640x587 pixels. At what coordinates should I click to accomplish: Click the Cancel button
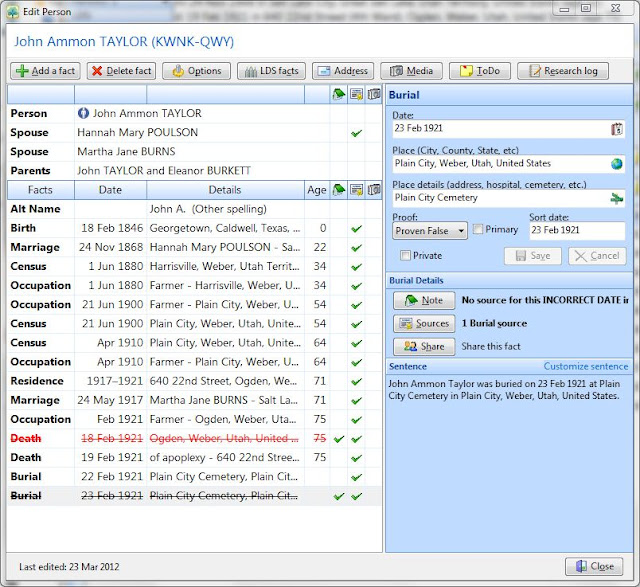click(x=597, y=256)
